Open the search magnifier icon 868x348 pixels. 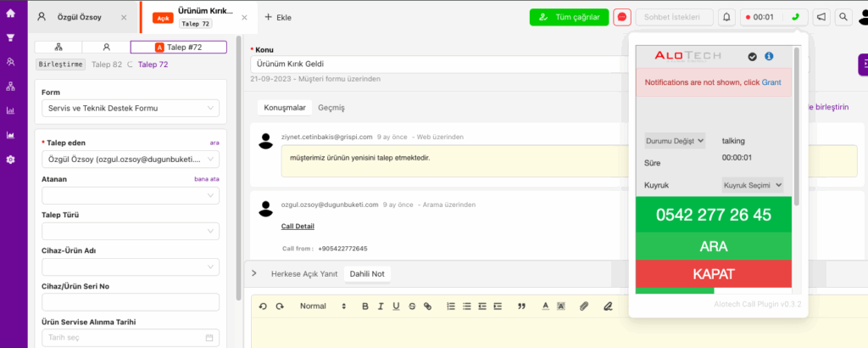[843, 17]
